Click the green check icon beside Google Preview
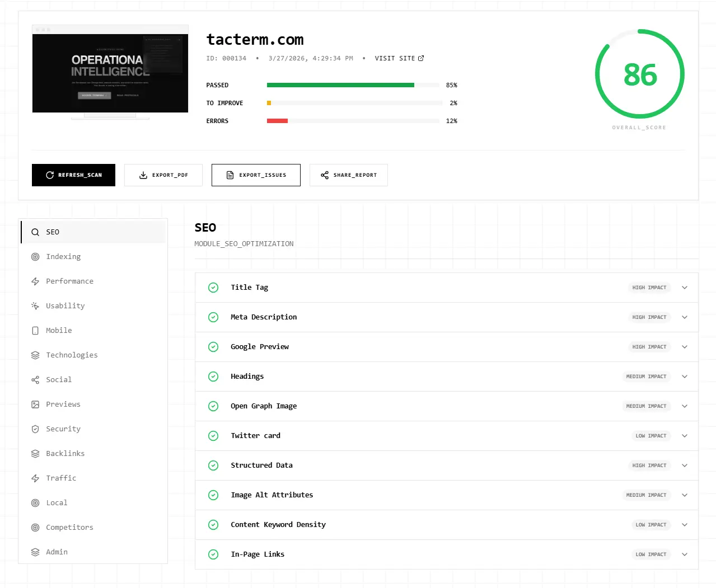The width and height of the screenshot is (716, 588). [213, 347]
